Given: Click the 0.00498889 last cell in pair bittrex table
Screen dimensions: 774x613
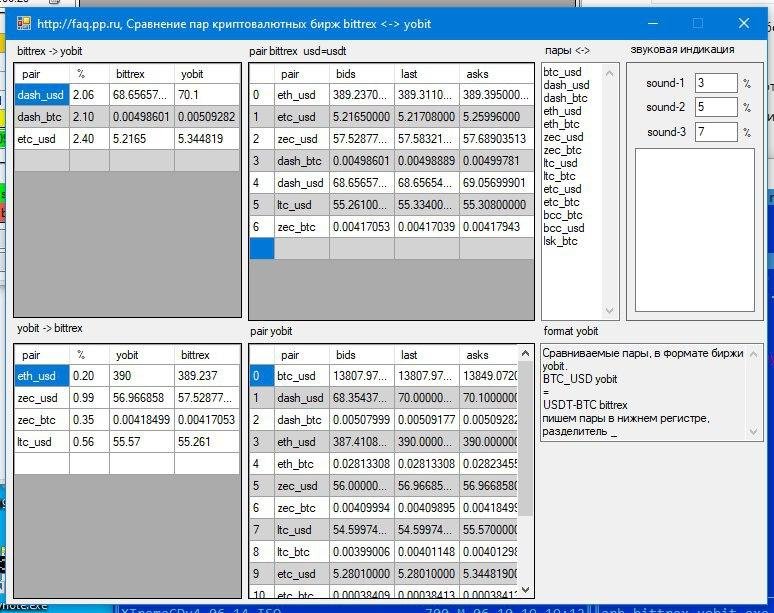Looking at the screenshot, I should 427,161.
